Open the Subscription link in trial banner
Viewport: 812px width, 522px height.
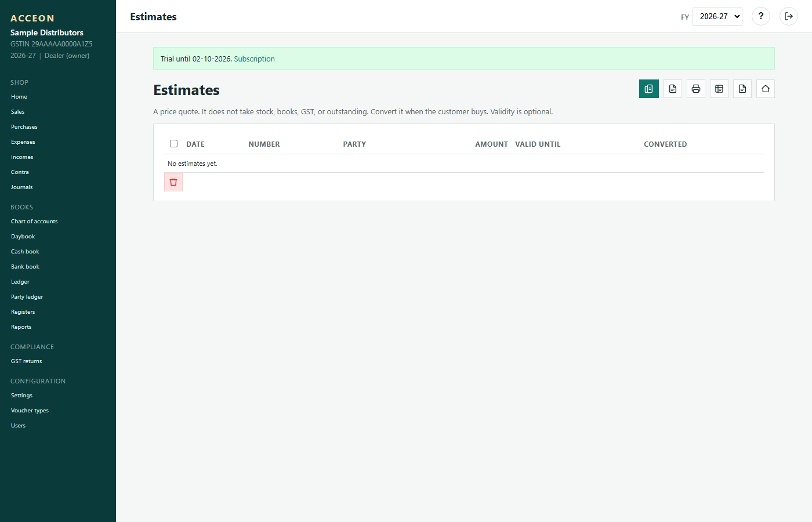254,59
